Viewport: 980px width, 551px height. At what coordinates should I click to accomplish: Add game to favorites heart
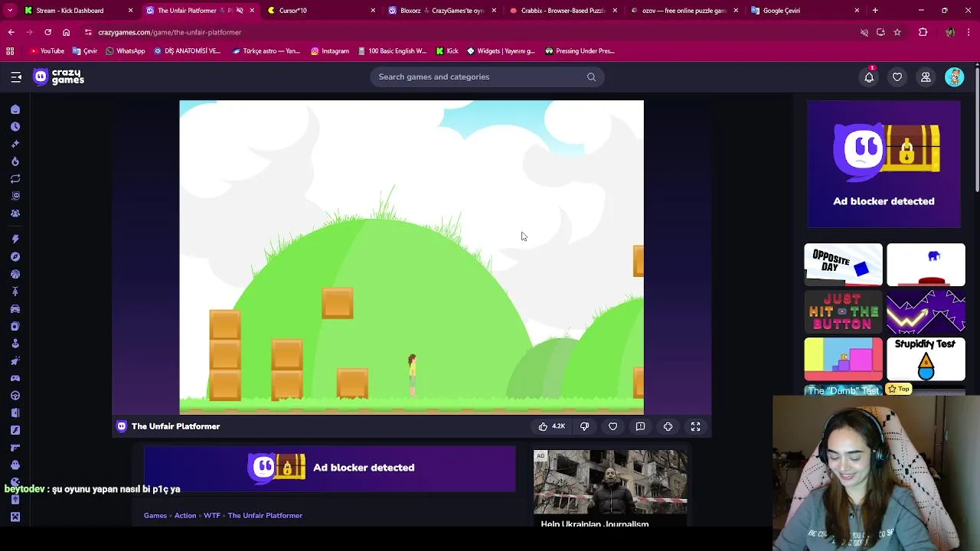[x=612, y=426]
